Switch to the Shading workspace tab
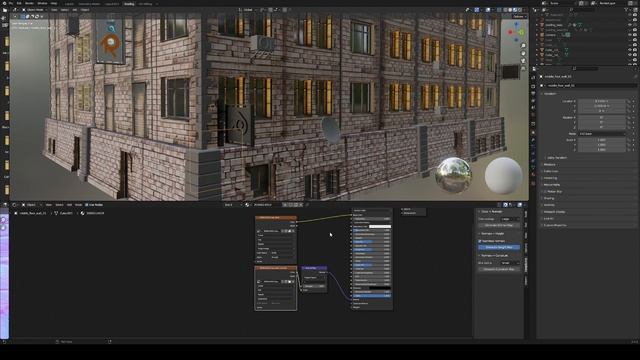Viewport: 640px width, 360px height. coord(129,4)
